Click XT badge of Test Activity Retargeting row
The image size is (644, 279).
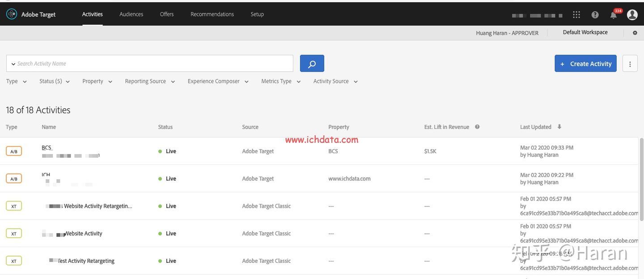[14, 261]
